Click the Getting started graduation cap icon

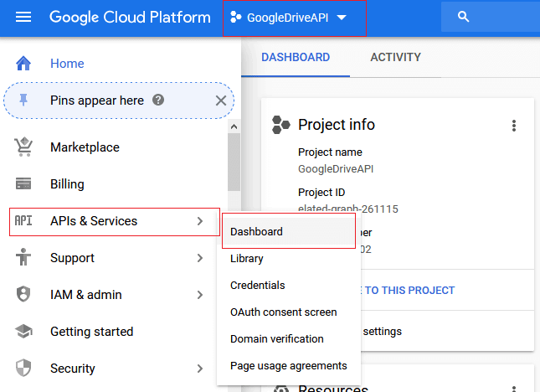(x=23, y=332)
